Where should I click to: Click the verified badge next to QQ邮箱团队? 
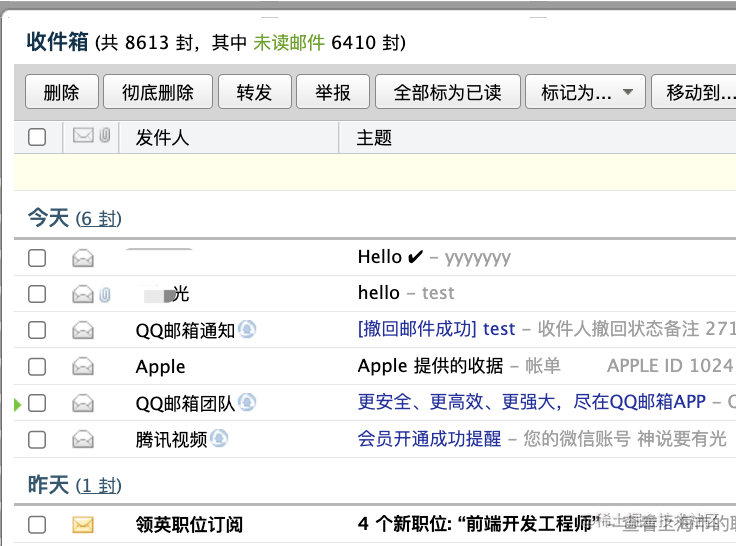tap(247, 402)
